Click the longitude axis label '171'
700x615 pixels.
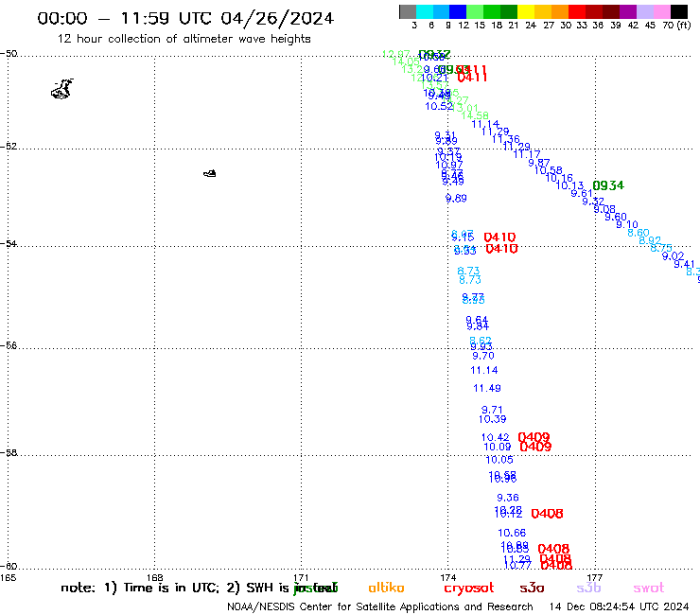click(302, 577)
